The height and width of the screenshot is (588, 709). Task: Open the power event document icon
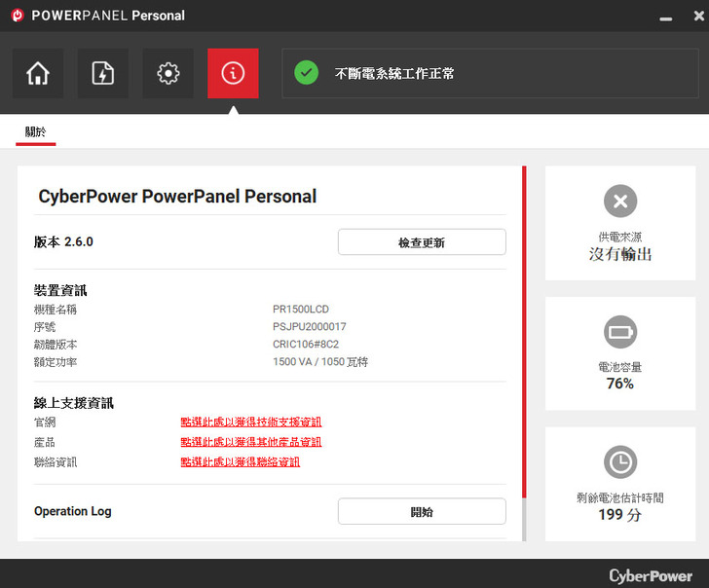103,74
